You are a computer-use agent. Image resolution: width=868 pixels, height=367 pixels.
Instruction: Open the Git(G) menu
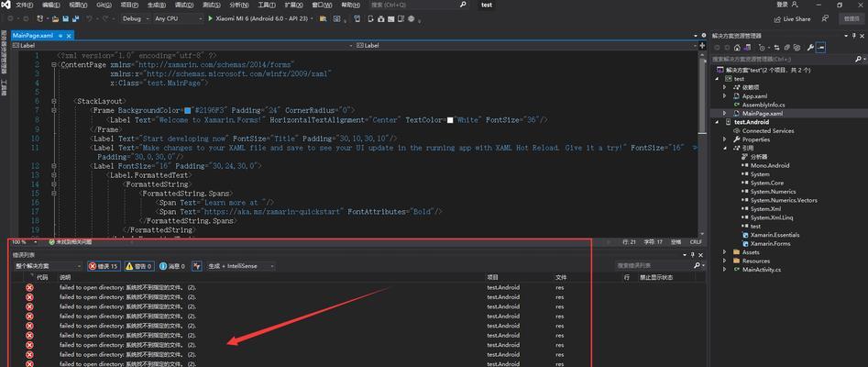[x=104, y=5]
